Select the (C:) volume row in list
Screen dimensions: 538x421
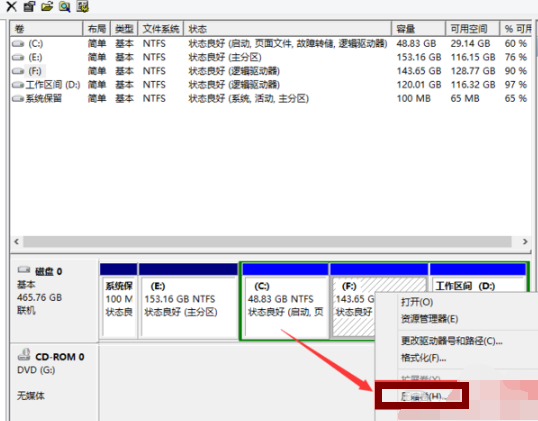pos(270,44)
